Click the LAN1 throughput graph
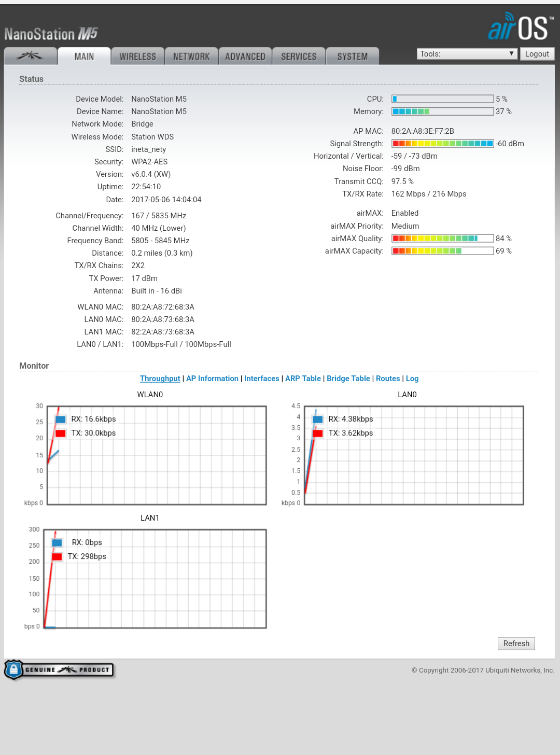Image resolution: width=560 pixels, height=755 pixels. (x=155, y=579)
